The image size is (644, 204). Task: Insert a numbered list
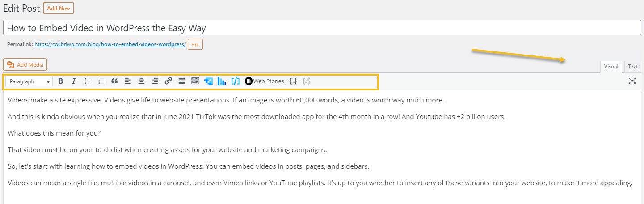tap(101, 81)
